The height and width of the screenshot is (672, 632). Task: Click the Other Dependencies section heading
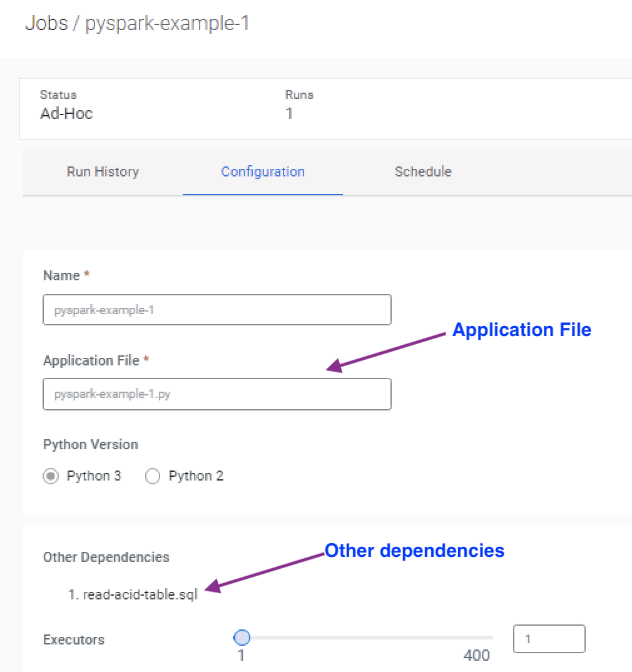[106, 557]
